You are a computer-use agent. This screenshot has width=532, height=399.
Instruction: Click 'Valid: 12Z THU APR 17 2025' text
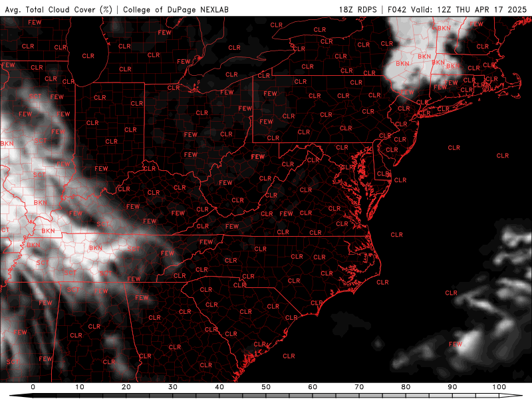(469, 9)
